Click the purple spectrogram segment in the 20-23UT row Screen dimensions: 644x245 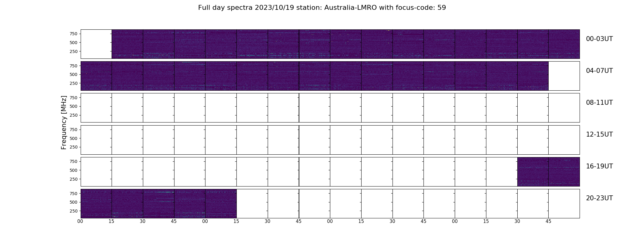tap(159, 203)
